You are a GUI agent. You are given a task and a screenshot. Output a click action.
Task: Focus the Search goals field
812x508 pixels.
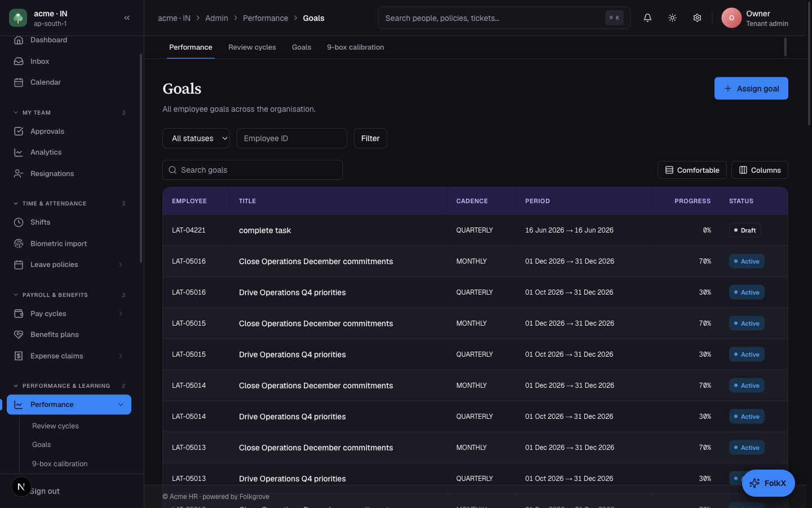(253, 170)
